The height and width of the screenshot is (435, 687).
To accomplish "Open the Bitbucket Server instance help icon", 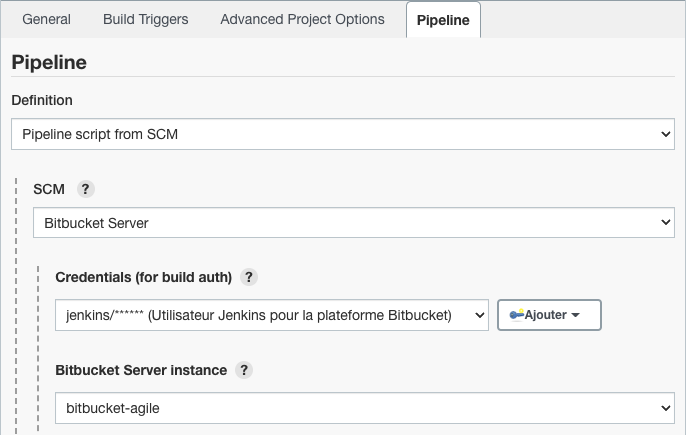I will click(x=244, y=370).
